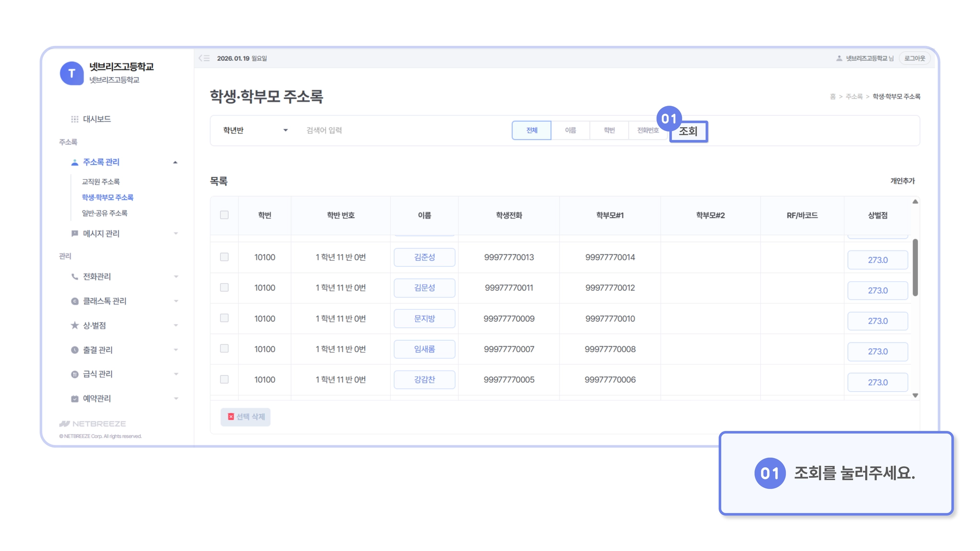Click the 전화관리 phone icon
Screen dimensions: 980x551
[75, 276]
